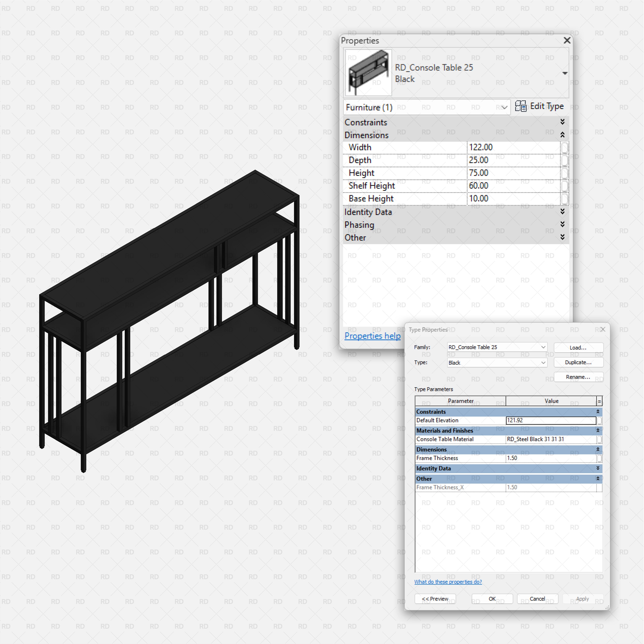Click the Edit Type icon in Properties
The image size is (644, 644).
(521, 106)
